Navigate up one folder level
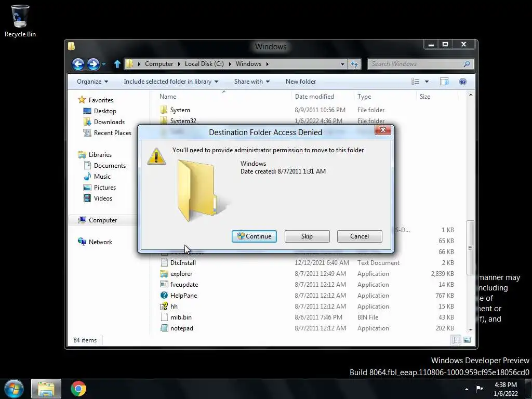The height and width of the screenshot is (399, 532). click(117, 64)
